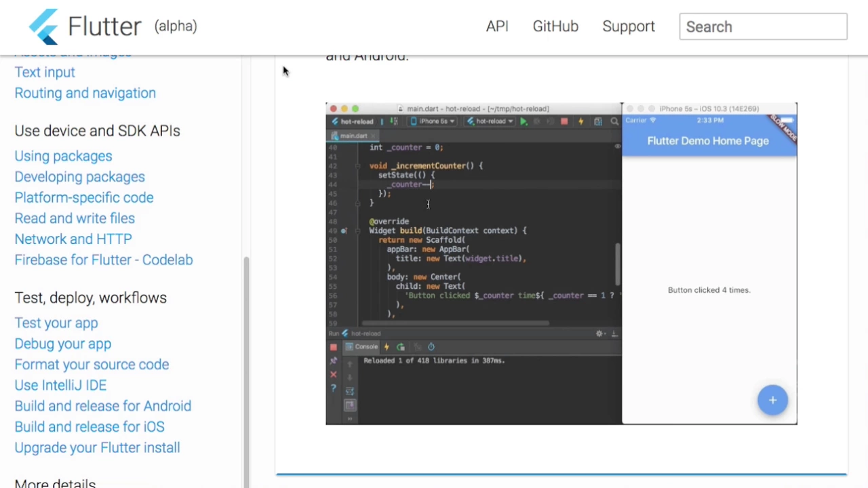Collapse the fold marker at _incrementCounter line

(358, 165)
